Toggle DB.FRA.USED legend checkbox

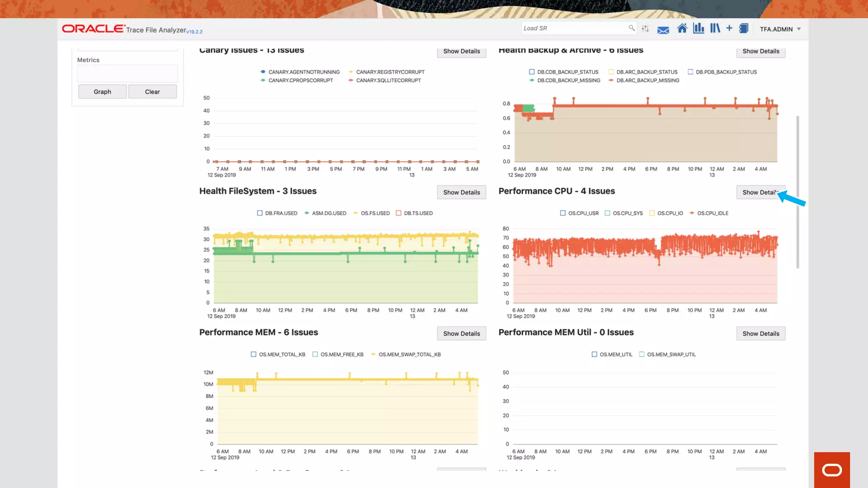[x=260, y=213]
